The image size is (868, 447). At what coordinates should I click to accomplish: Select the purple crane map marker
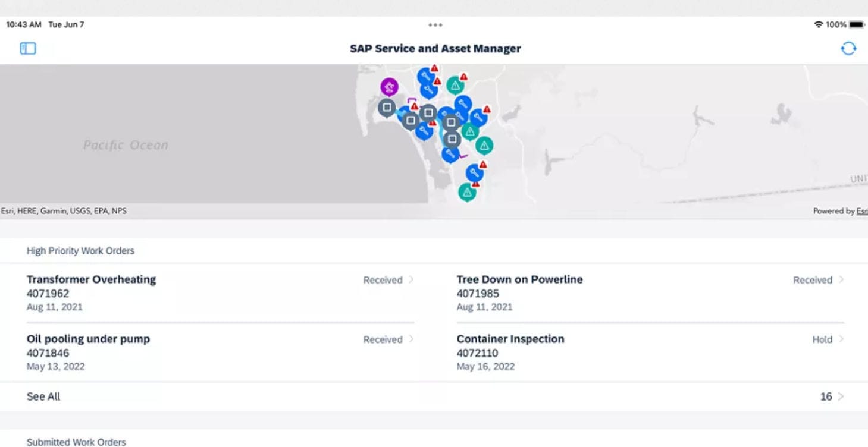(x=390, y=87)
